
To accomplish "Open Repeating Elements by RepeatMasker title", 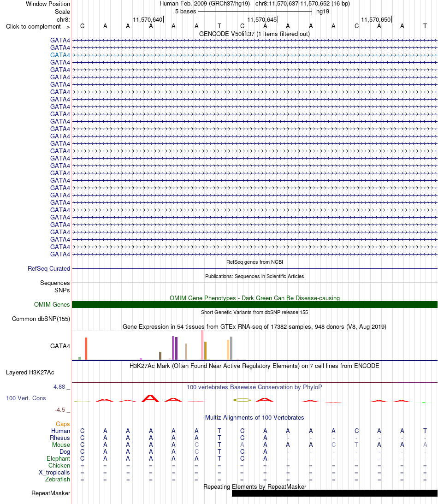I will 255,486.
